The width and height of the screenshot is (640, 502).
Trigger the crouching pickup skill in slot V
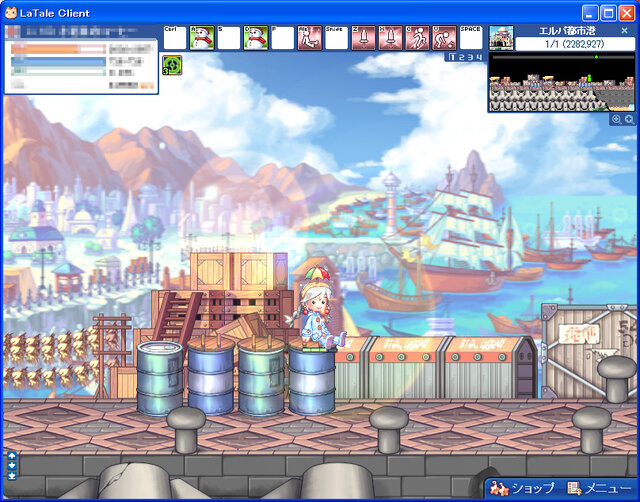[444, 38]
